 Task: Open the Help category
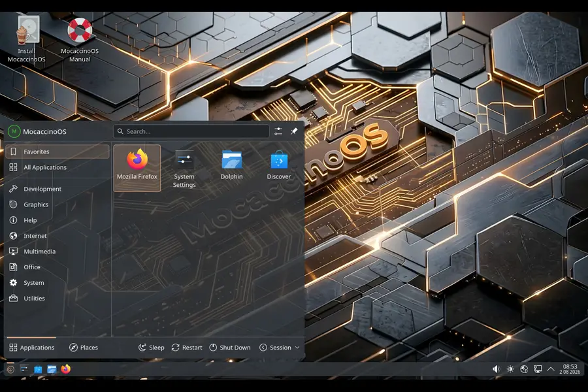pos(57,220)
